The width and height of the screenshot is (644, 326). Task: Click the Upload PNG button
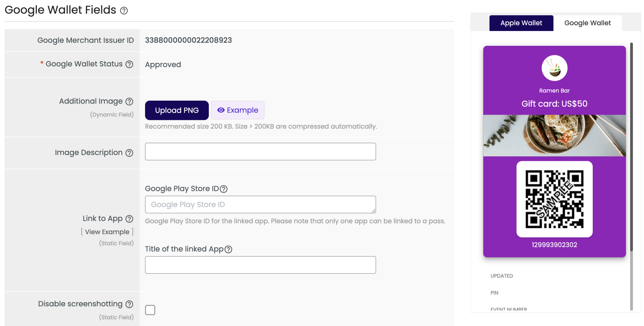coord(177,110)
